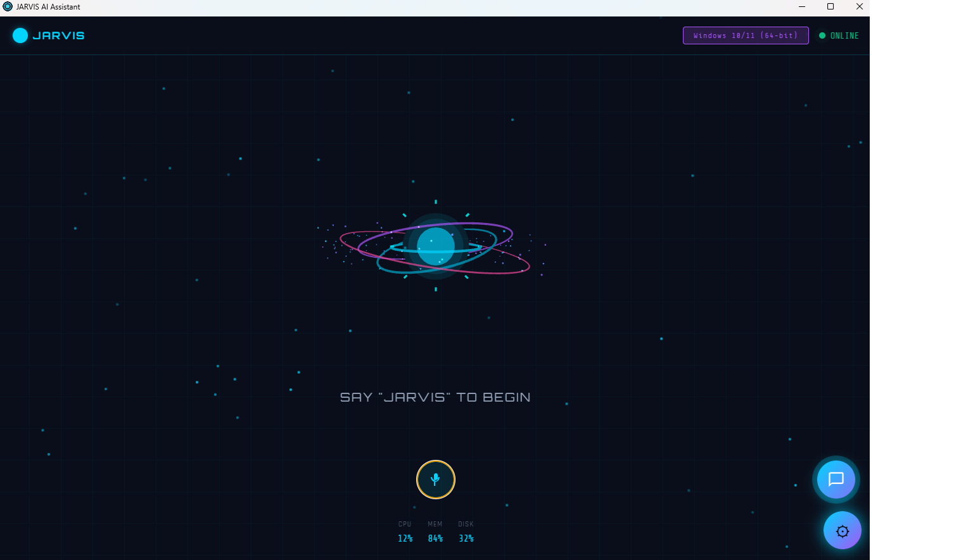973x560 pixels.
Task: Click the 'SAY "JARVIS" TO BEGIN' prompt
Action: click(435, 397)
